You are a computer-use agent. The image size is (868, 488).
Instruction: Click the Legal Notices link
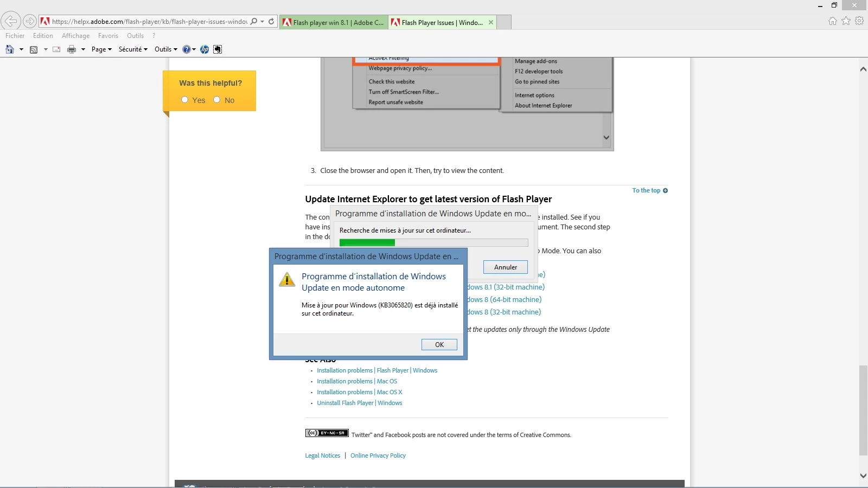click(322, 455)
